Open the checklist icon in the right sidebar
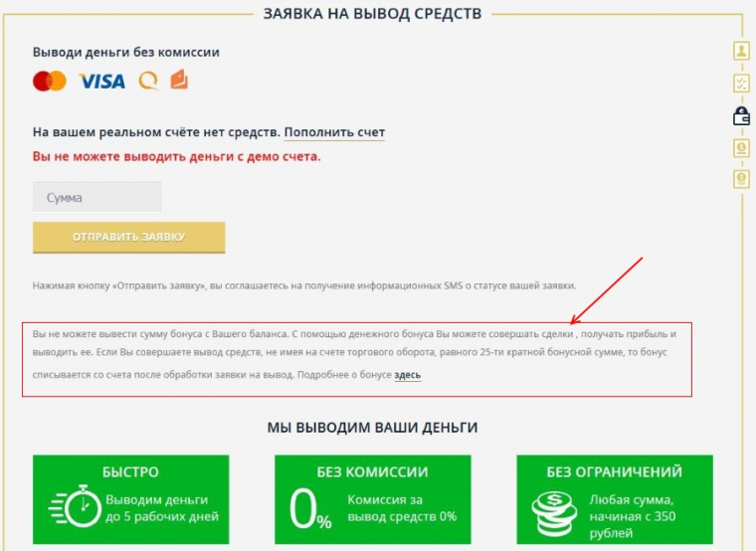Screen dimensions: 756x551 pyautogui.click(x=741, y=83)
